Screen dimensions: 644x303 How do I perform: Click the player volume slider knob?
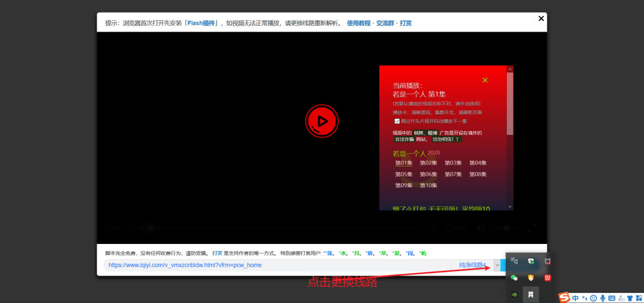tap(506, 228)
